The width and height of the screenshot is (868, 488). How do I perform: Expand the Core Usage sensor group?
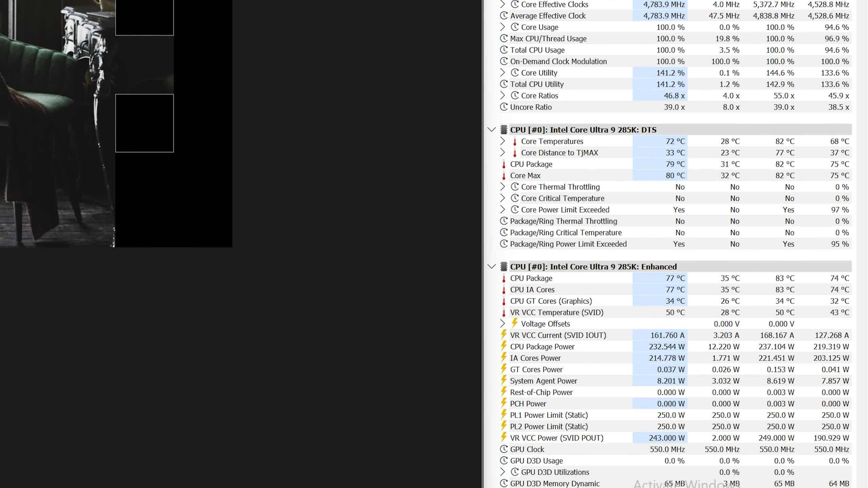point(502,27)
